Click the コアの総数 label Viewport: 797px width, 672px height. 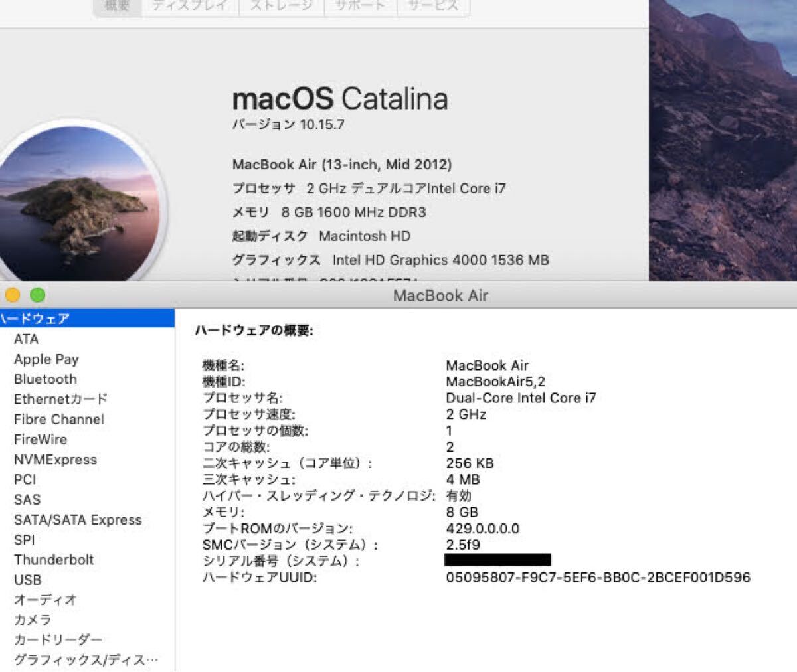(x=236, y=447)
